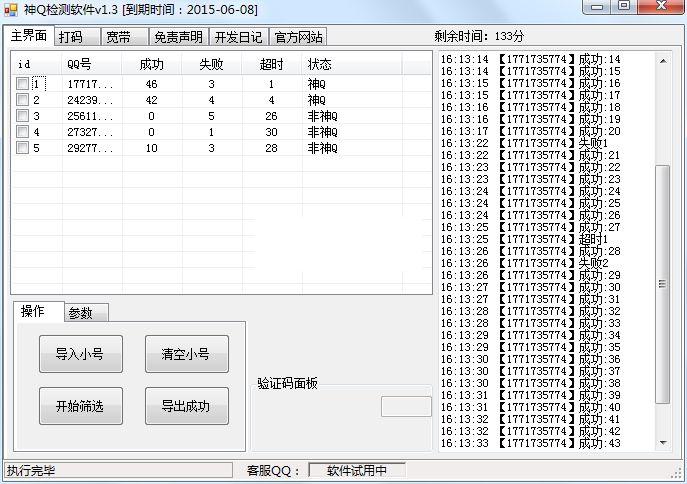Click the app icon in title bar
The height and width of the screenshot is (484, 687).
[x=11, y=9]
